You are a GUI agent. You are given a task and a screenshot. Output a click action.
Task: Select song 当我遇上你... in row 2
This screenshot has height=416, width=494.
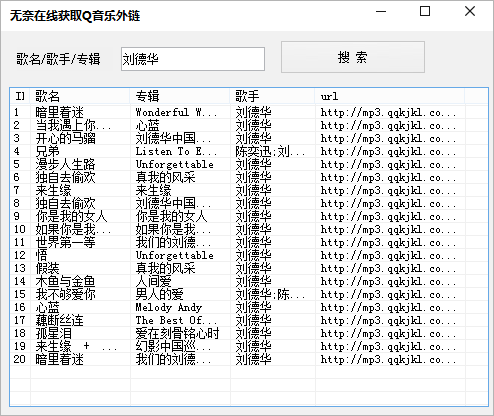pos(73,125)
